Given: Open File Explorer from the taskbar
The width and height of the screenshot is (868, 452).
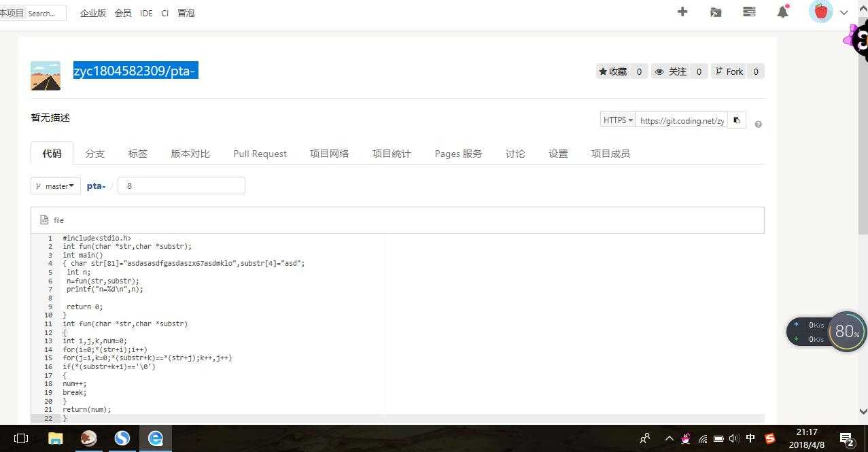Looking at the screenshot, I should point(55,438).
